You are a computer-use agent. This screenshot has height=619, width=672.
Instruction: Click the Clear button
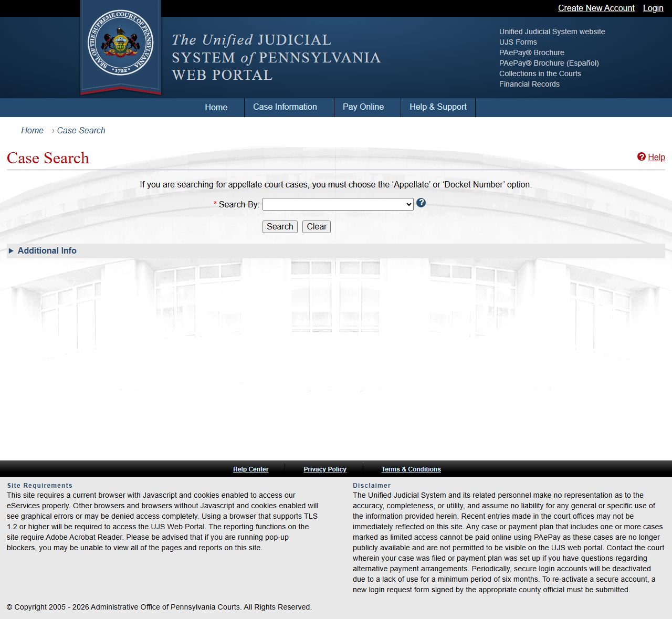click(317, 227)
